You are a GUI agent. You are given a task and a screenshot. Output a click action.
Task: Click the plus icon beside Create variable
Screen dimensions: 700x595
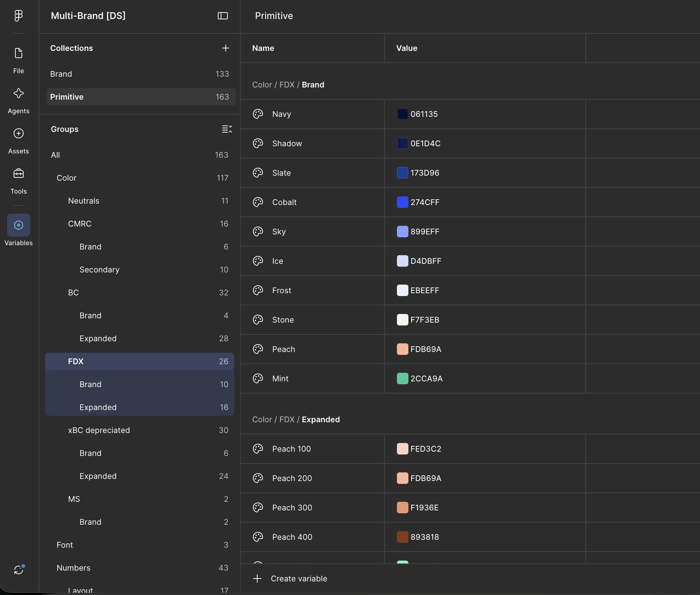click(x=257, y=579)
